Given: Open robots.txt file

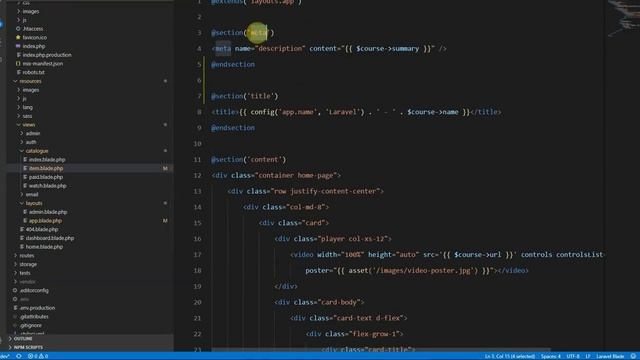Looking at the screenshot, I should point(33,72).
